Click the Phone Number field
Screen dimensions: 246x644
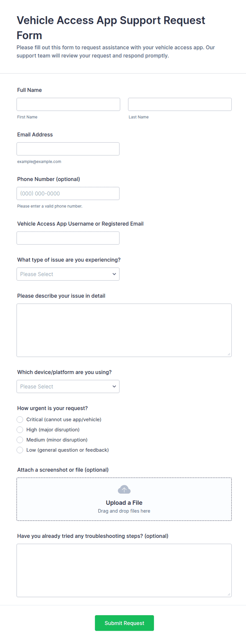click(x=68, y=193)
